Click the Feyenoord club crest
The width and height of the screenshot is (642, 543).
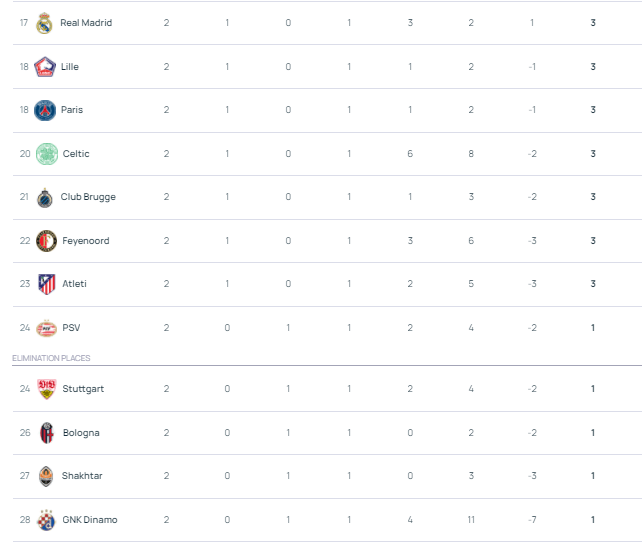46,241
